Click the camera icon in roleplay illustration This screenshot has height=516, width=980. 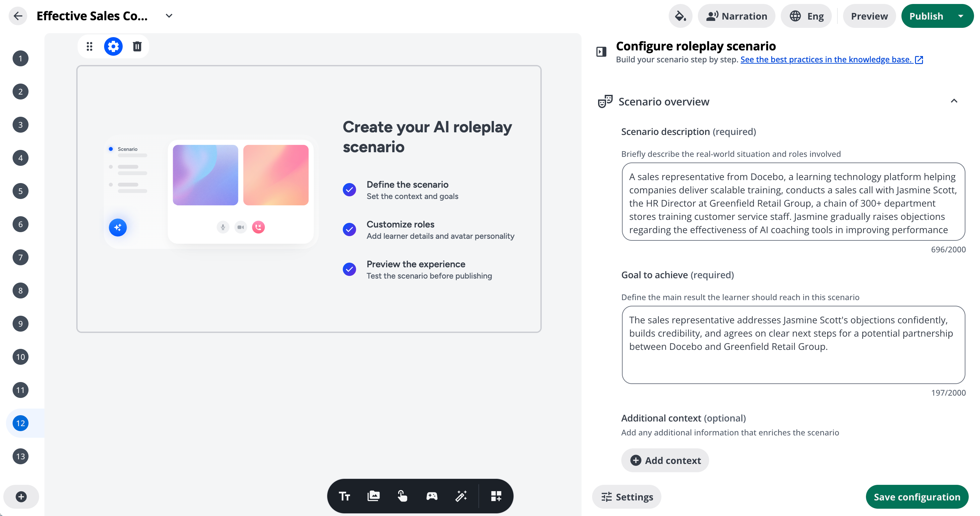coord(241,227)
